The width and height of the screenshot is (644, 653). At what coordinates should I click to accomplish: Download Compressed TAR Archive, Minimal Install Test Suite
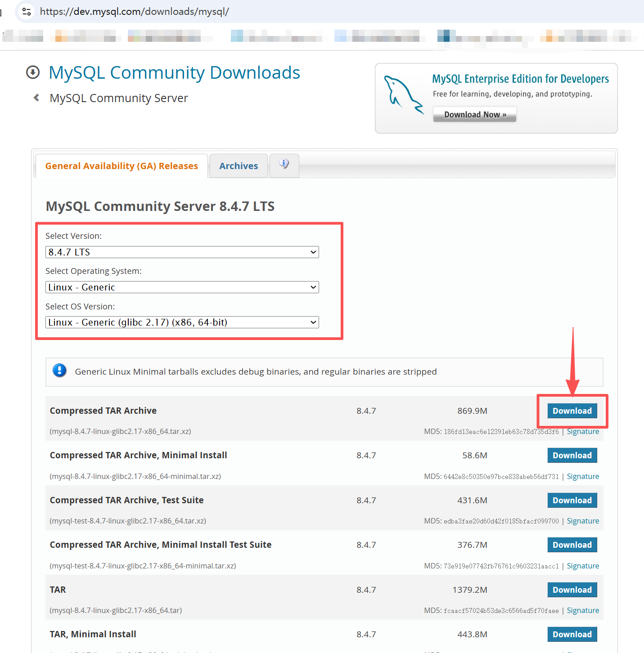572,545
